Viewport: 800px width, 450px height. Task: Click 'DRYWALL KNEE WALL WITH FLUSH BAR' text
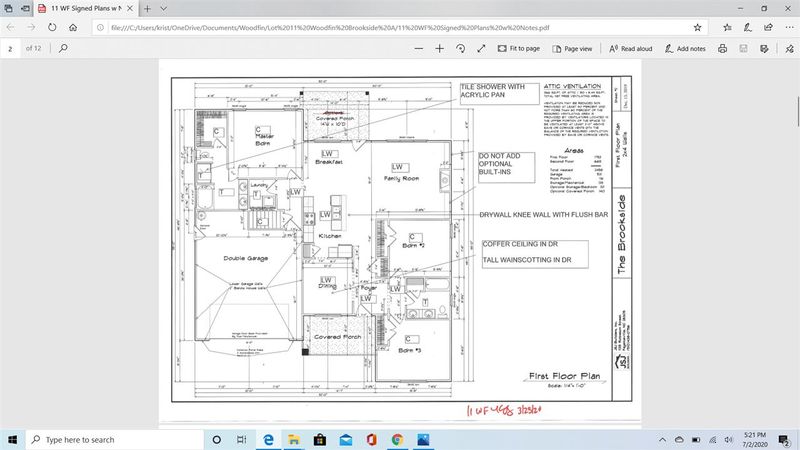click(543, 215)
